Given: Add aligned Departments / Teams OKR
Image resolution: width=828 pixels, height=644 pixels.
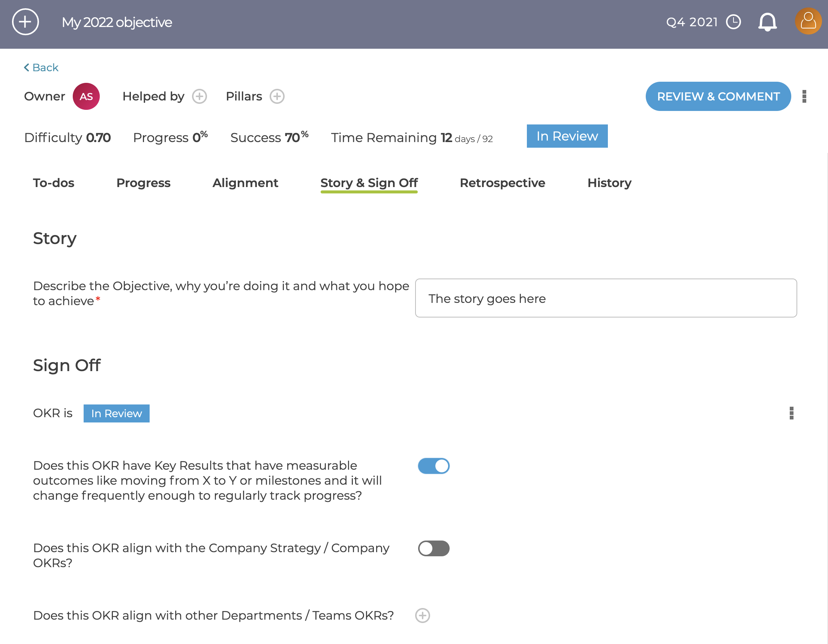Looking at the screenshot, I should pos(422,616).
